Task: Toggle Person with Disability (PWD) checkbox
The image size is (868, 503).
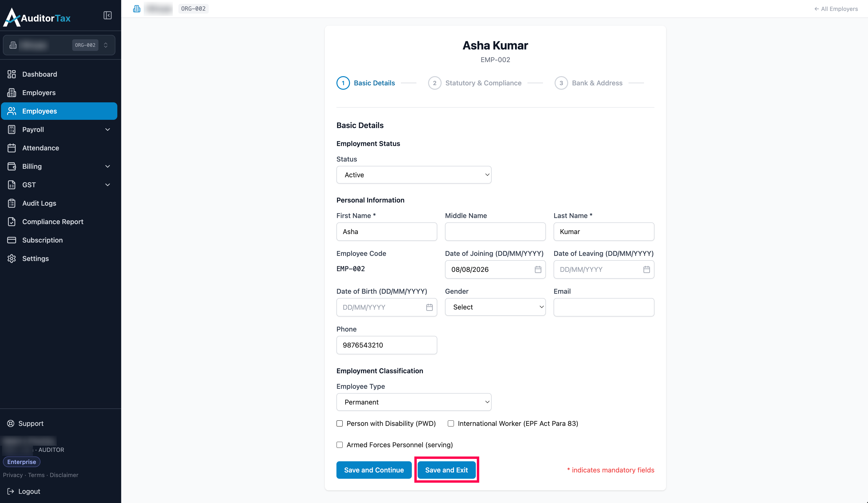Action: pyautogui.click(x=340, y=423)
